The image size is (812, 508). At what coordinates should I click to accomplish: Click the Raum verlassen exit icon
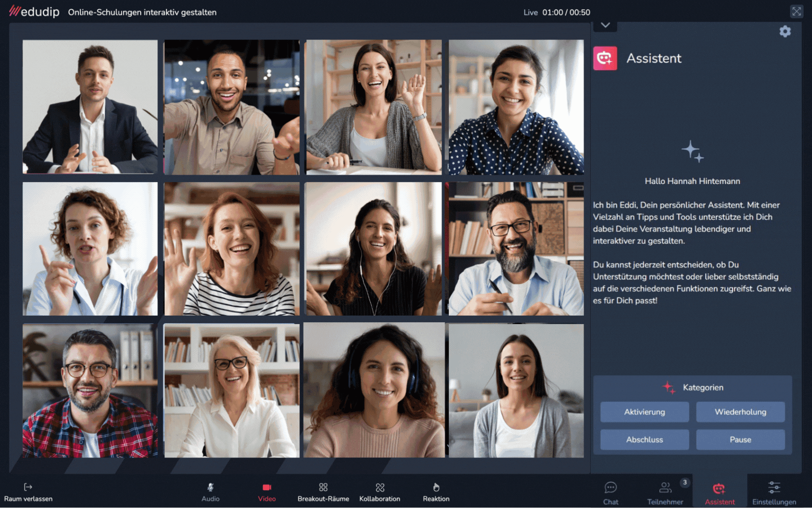tap(28, 487)
